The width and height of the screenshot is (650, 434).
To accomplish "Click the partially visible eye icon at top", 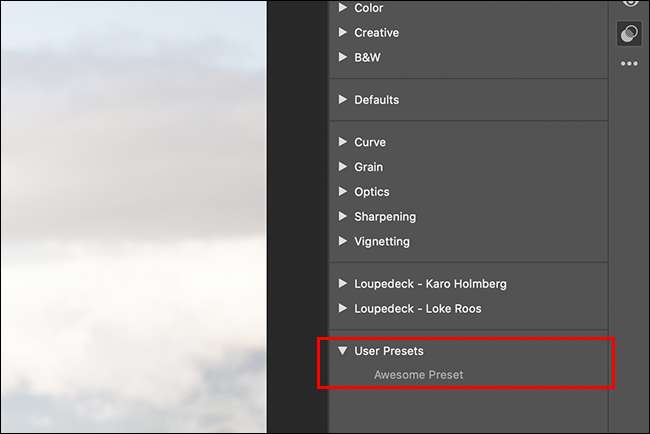I will click(x=629, y=4).
